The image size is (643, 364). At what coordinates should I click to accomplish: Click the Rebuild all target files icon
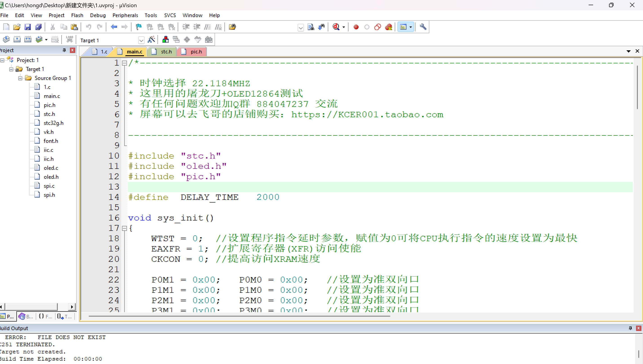[28, 40]
